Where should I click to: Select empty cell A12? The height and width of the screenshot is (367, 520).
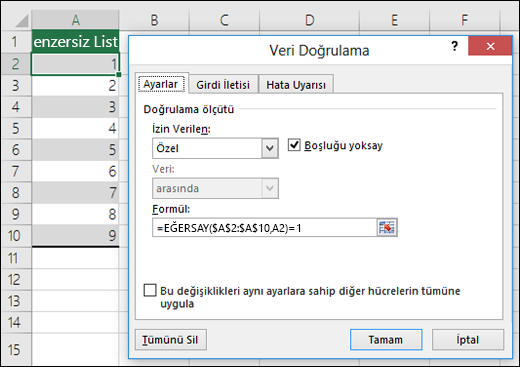[75, 279]
